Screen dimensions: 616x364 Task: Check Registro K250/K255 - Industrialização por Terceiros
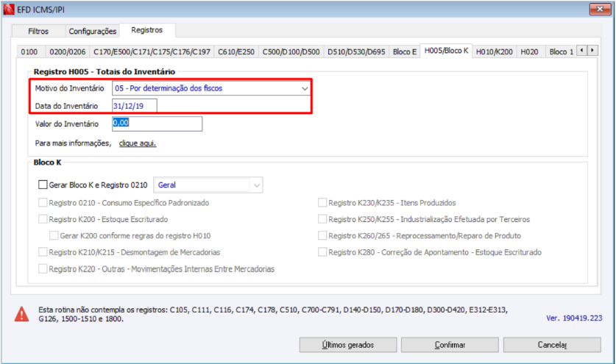click(x=322, y=219)
